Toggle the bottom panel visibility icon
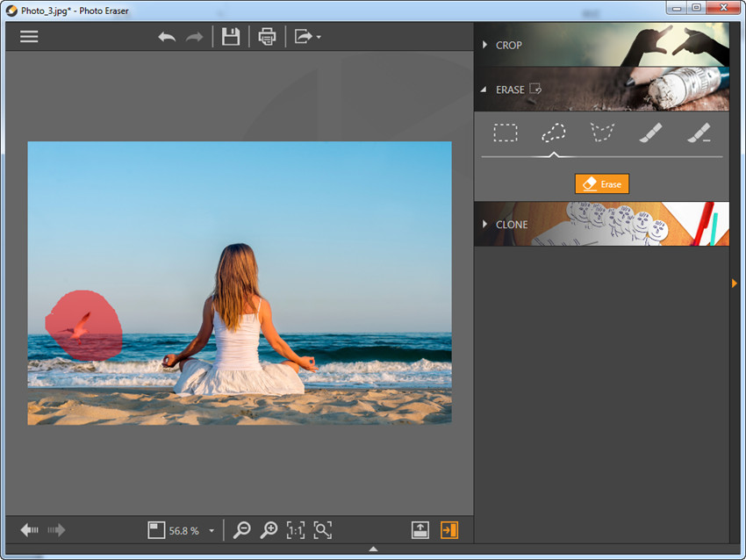Viewport: 746px width, 560px height. pyautogui.click(x=420, y=530)
